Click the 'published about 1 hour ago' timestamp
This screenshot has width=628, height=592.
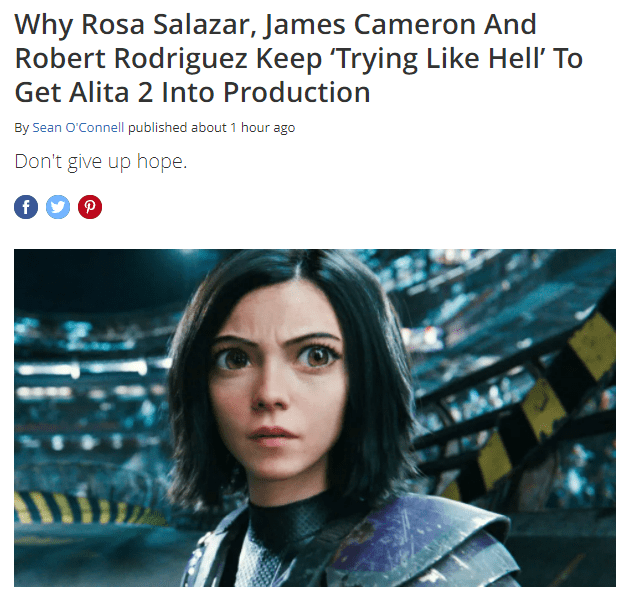(211, 128)
